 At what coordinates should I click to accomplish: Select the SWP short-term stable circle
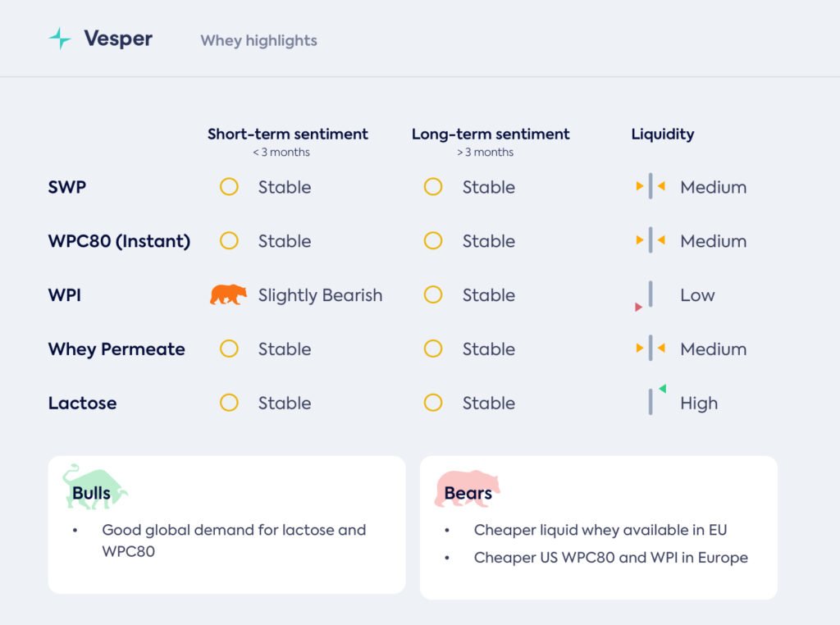(229, 187)
